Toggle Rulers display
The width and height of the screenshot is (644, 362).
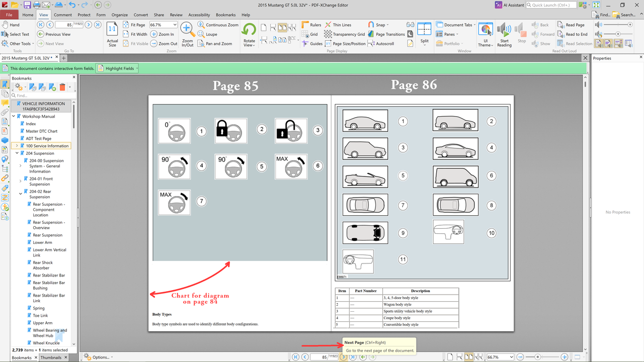pos(311,25)
